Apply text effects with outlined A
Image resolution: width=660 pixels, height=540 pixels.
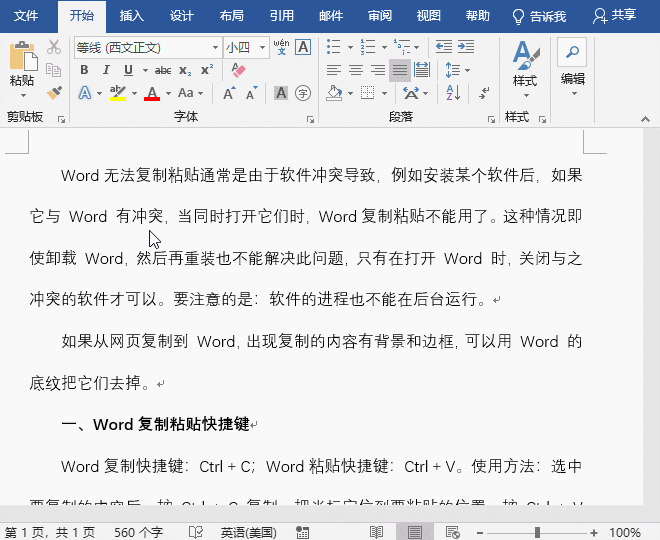pos(85,93)
